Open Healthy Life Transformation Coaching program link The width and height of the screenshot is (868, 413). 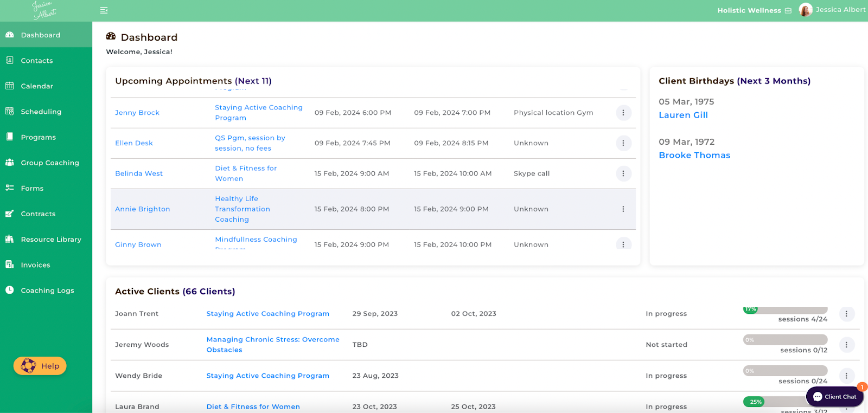pos(242,209)
